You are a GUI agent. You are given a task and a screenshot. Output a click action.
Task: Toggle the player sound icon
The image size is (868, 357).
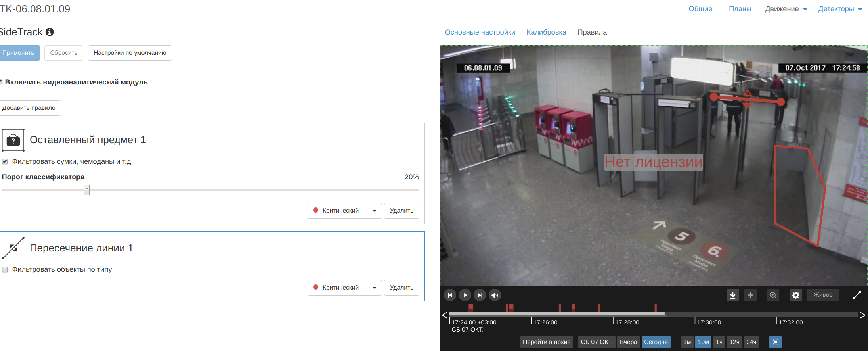(x=495, y=295)
